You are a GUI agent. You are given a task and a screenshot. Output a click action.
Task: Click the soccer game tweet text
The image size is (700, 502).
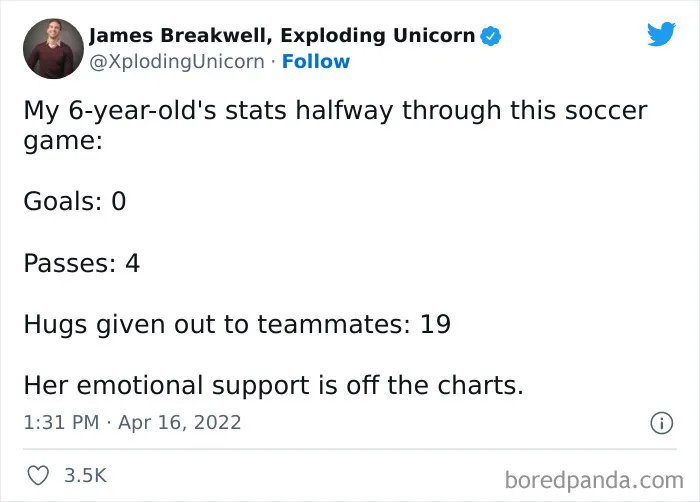[335, 125]
